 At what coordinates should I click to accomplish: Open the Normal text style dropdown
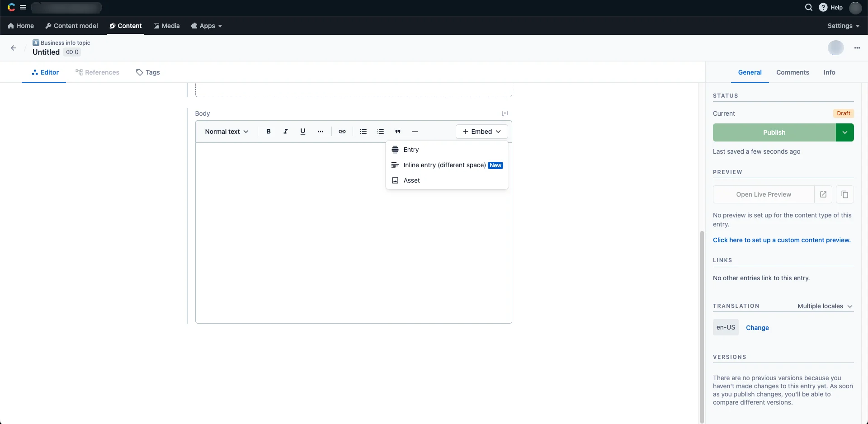(x=226, y=132)
